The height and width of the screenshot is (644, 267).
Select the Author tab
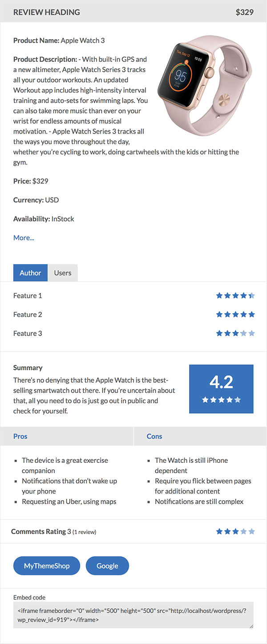pos(30,273)
